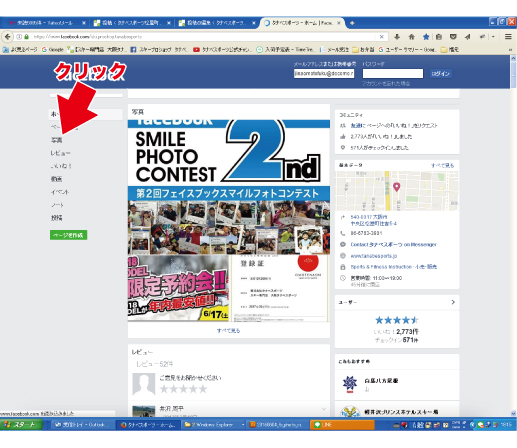517x448 pixels.
Task: Click the green padlock security icon
Action: (26, 37)
